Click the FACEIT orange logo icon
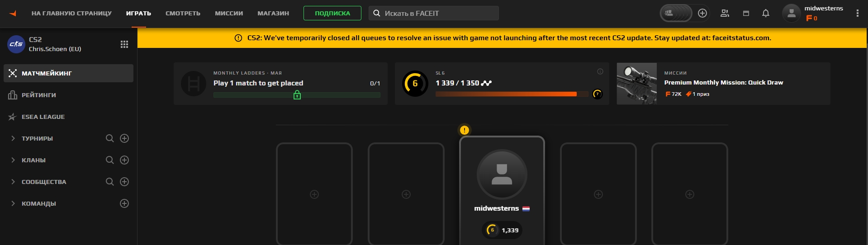The image size is (868, 245). pos(13,14)
